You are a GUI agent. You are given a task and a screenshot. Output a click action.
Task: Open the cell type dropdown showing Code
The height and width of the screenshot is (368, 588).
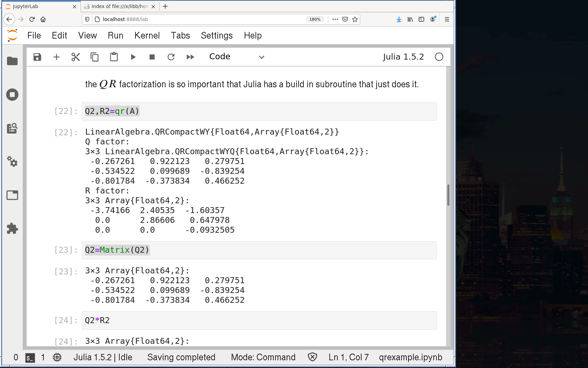(236, 57)
